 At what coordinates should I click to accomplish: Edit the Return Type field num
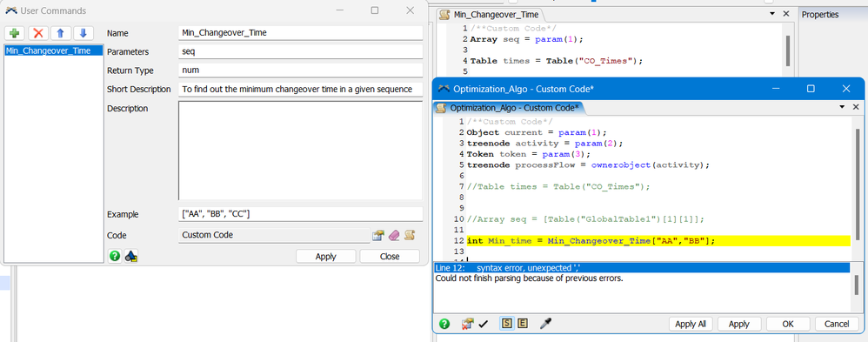(x=301, y=70)
